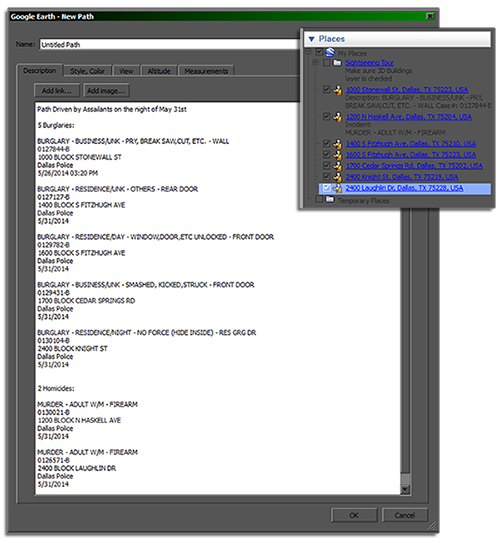500x543 pixels.
Task: Open the Style, Color tab
Action: [x=87, y=71]
